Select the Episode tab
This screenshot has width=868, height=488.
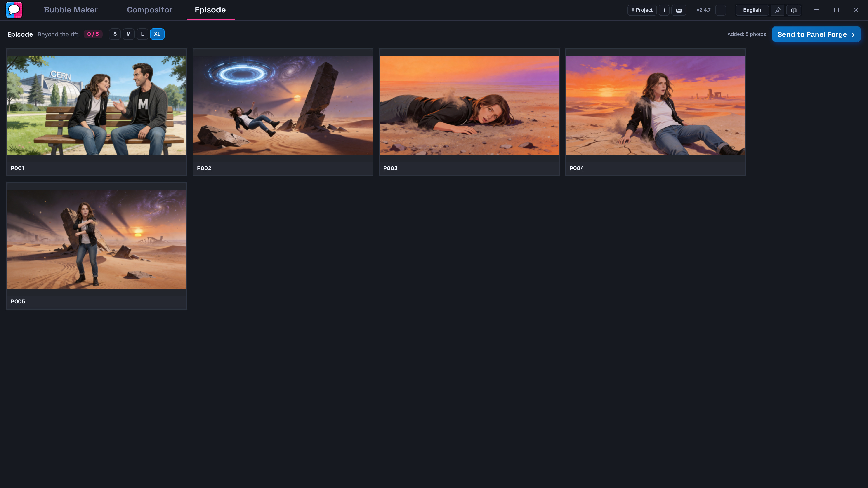210,10
